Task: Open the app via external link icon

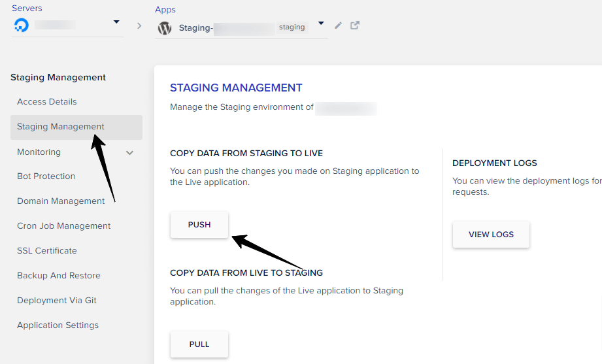Action: 355,25
